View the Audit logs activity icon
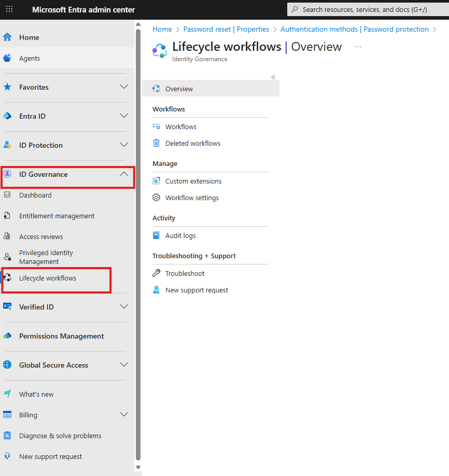 tap(157, 235)
